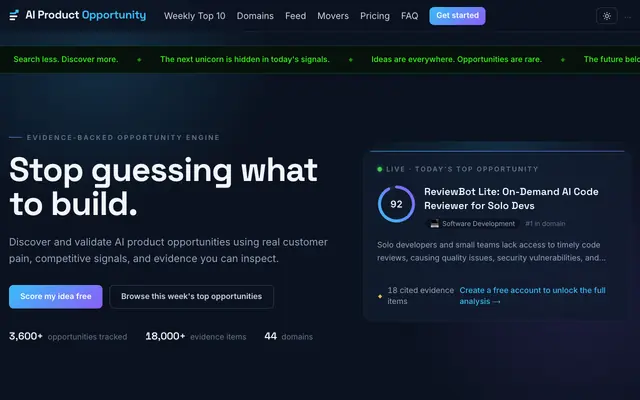Click the Score my idea free button
This screenshot has width=640, height=400.
[56, 297]
